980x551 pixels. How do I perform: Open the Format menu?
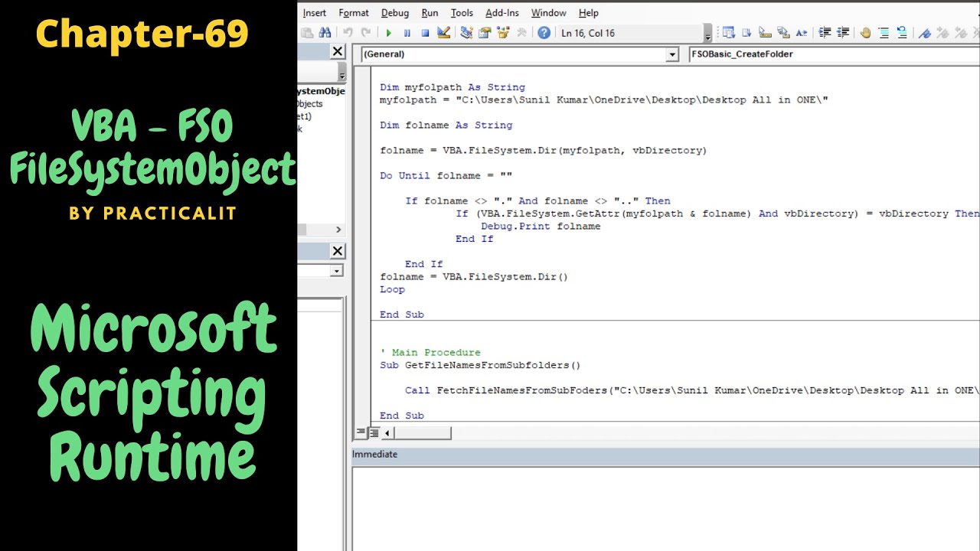pos(354,13)
